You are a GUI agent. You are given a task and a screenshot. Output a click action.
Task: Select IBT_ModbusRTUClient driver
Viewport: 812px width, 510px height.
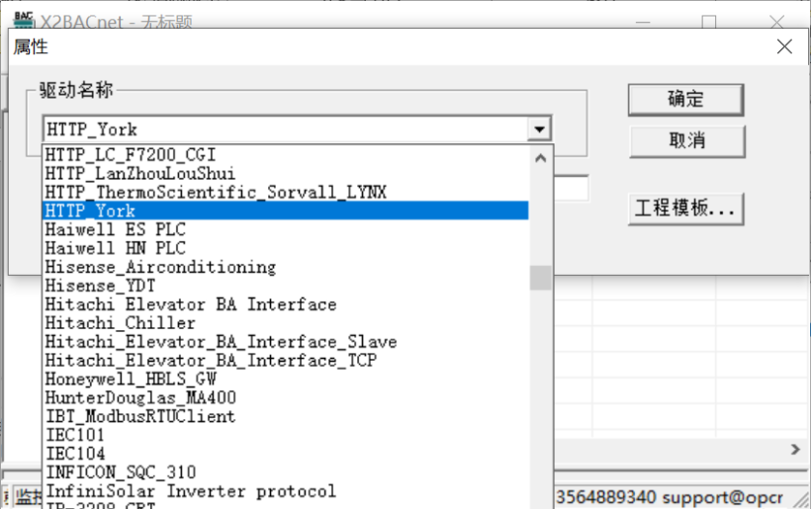click(x=286, y=416)
